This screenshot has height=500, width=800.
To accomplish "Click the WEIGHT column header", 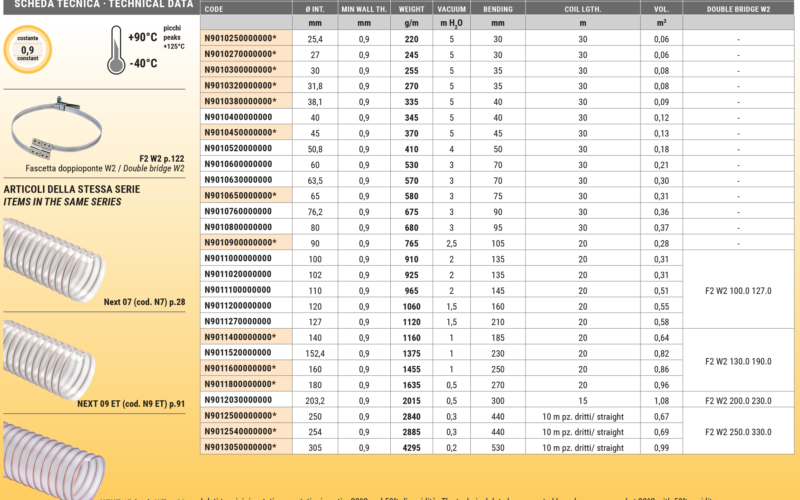I will (x=411, y=8).
